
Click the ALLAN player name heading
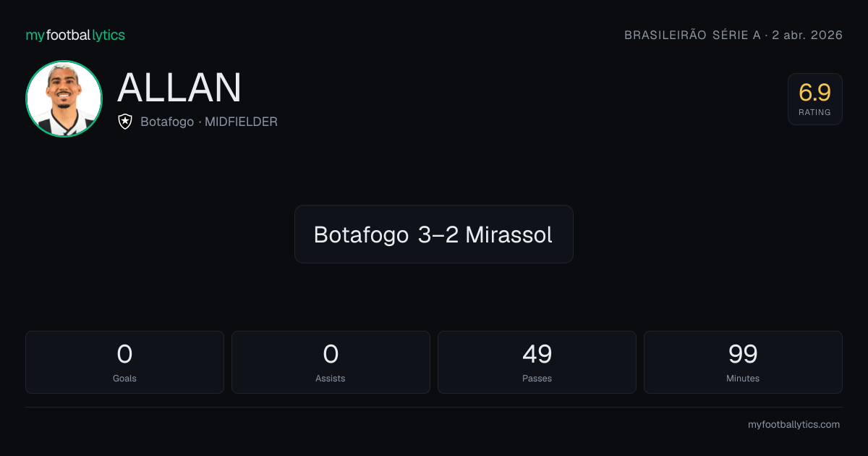179,88
